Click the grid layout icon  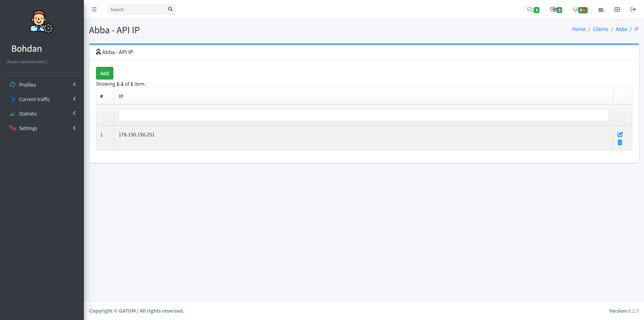coord(617,9)
